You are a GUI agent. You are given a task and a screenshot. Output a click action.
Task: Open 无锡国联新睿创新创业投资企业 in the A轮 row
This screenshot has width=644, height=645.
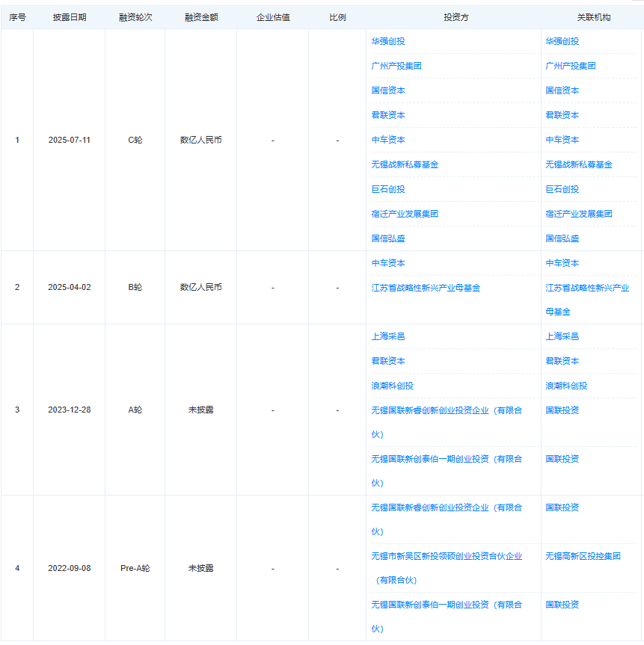(447, 422)
